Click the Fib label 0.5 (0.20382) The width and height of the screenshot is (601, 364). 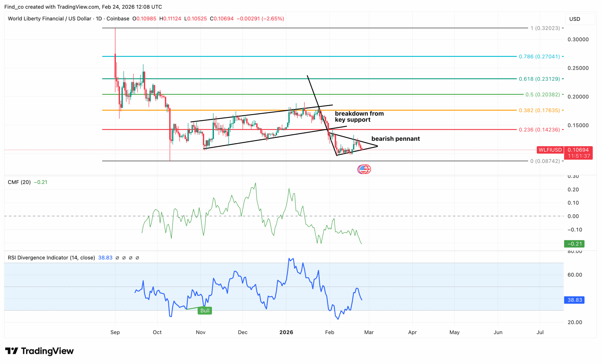tap(543, 94)
